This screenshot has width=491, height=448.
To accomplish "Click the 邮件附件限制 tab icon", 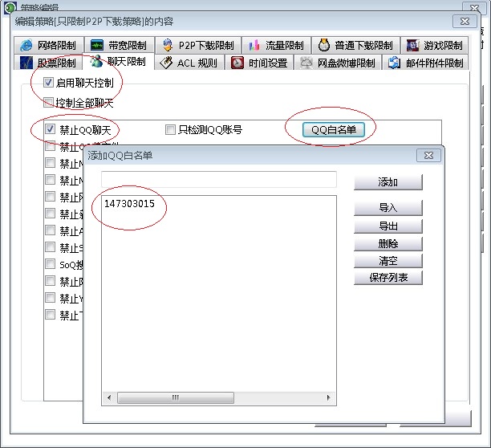I will pos(394,63).
